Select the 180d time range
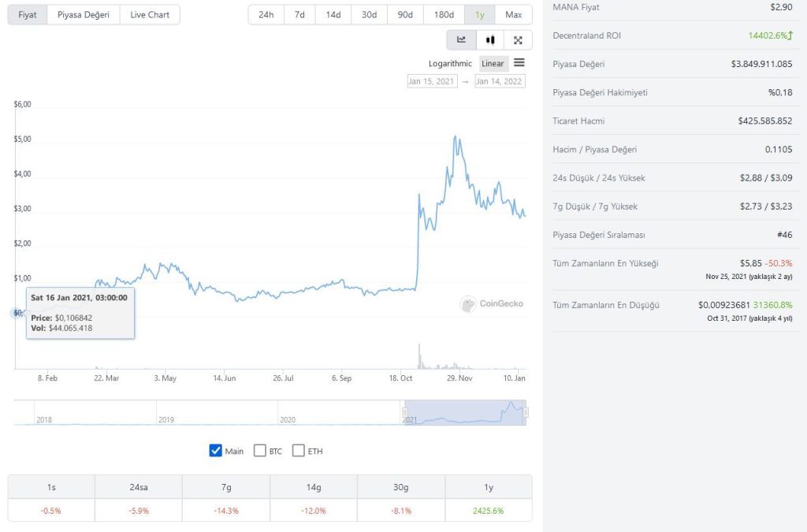 pos(444,14)
